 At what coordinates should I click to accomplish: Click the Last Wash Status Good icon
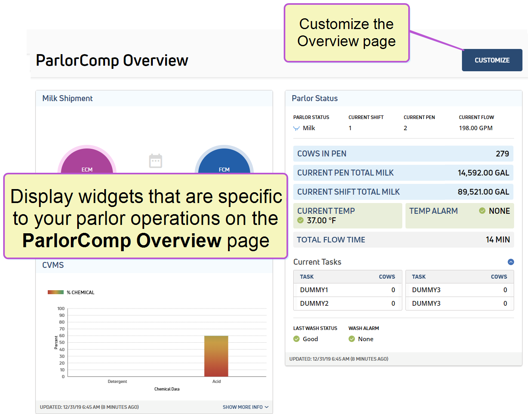(x=296, y=339)
